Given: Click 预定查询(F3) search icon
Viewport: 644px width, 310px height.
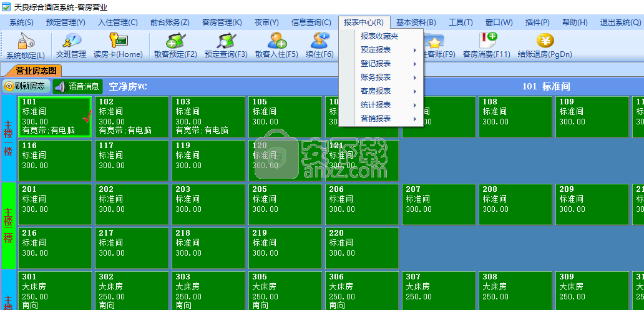Looking at the screenshot, I should (x=227, y=41).
